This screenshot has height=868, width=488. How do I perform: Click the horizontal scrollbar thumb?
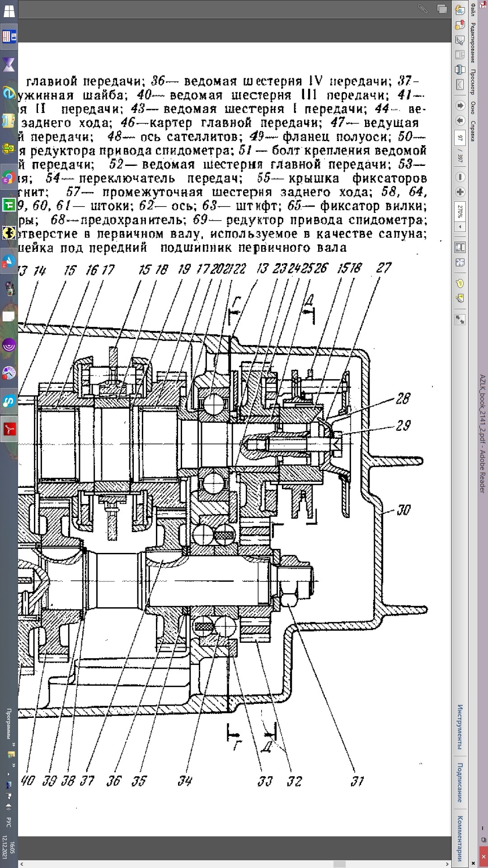click(339, 864)
